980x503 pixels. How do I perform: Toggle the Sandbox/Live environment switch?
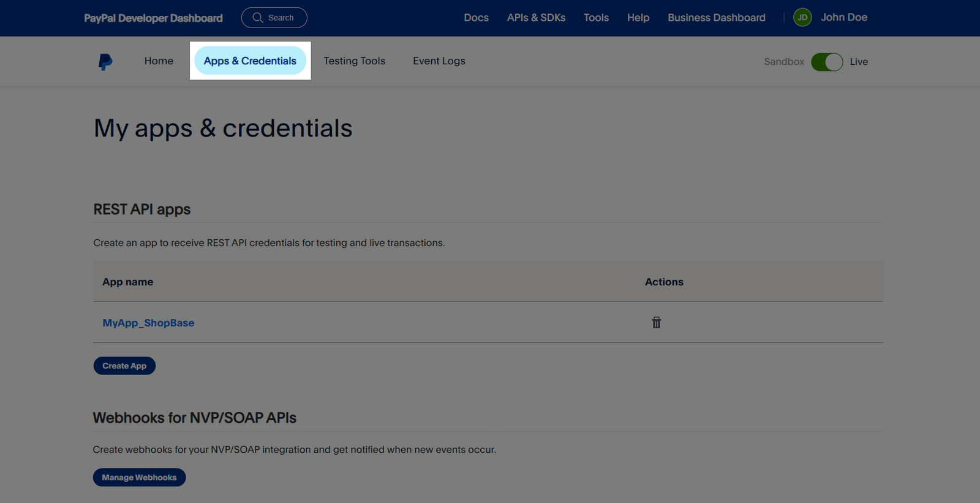click(x=826, y=62)
